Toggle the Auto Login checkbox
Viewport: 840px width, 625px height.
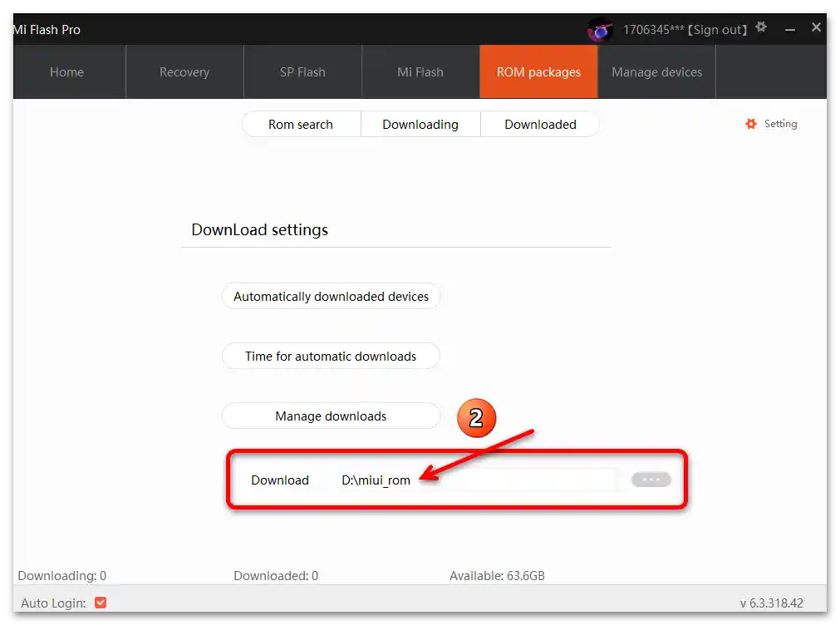tap(101, 603)
